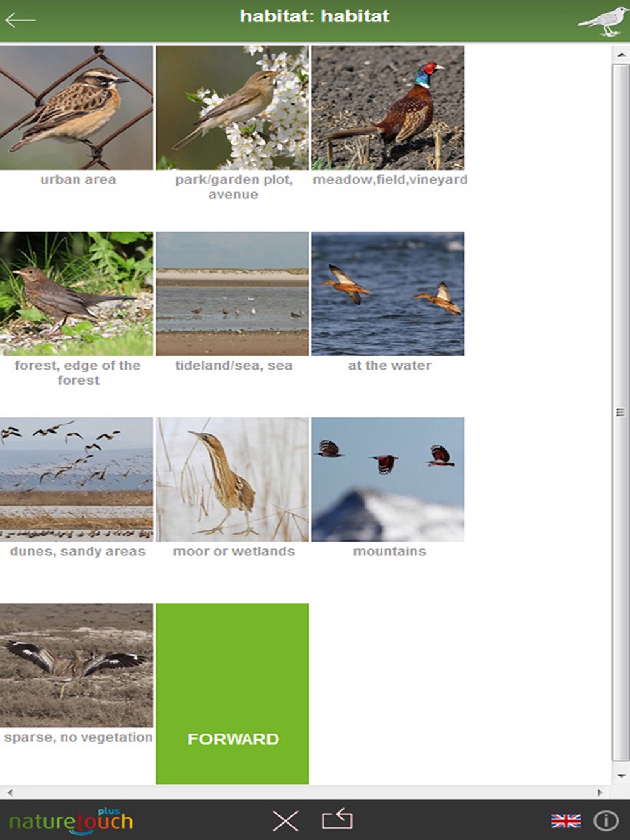Click the green FORWARD button
630x840 pixels.
point(232,693)
